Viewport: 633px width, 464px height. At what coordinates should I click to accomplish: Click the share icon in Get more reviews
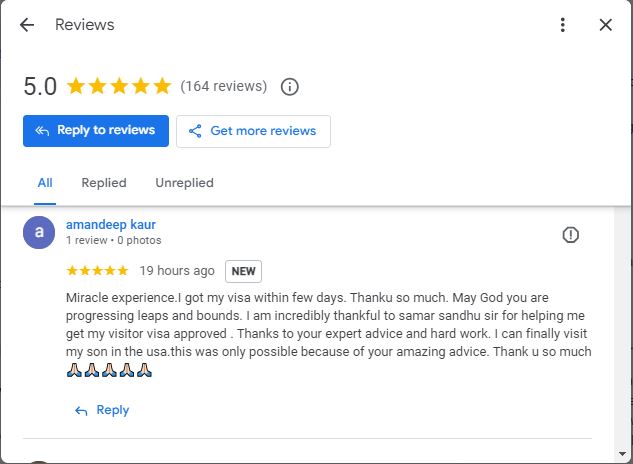[195, 131]
